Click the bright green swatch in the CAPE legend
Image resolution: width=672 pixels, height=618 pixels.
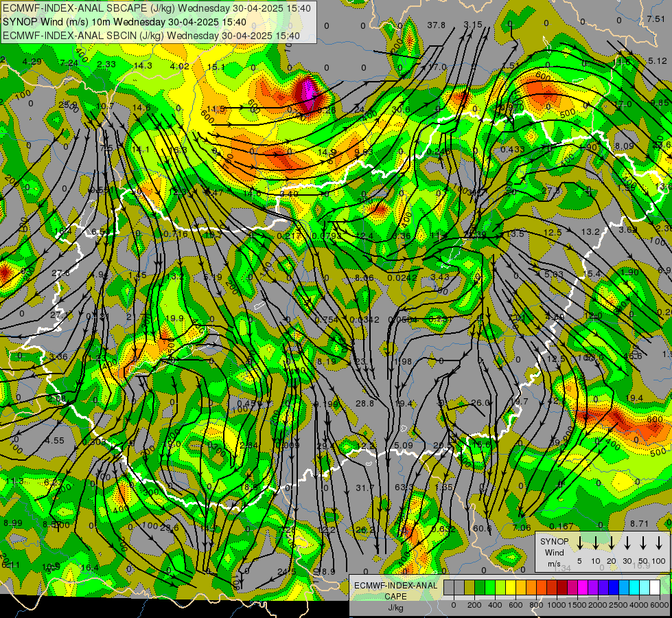[x=490, y=588]
